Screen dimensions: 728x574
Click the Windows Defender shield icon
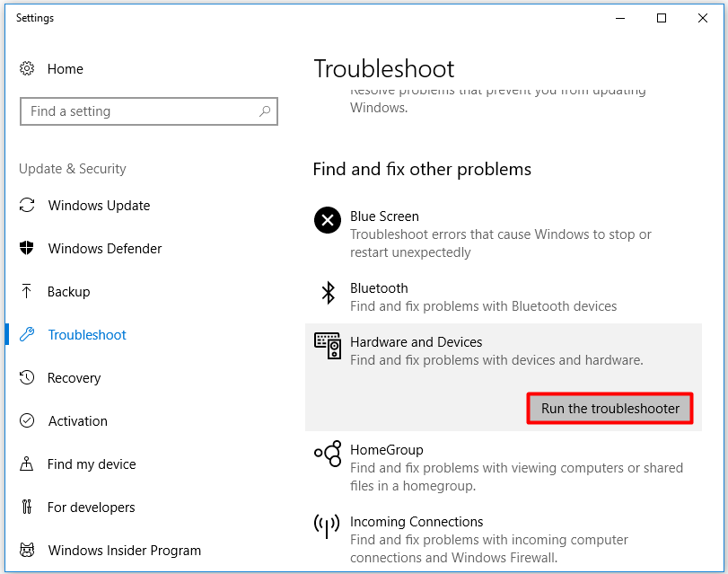coord(27,249)
